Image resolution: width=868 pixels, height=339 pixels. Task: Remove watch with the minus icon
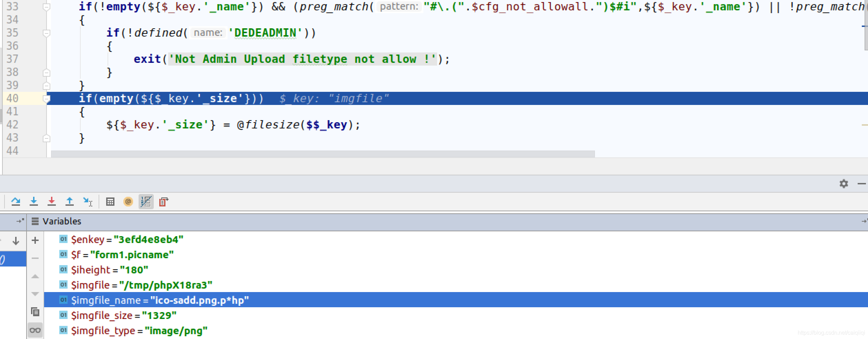[x=35, y=258]
